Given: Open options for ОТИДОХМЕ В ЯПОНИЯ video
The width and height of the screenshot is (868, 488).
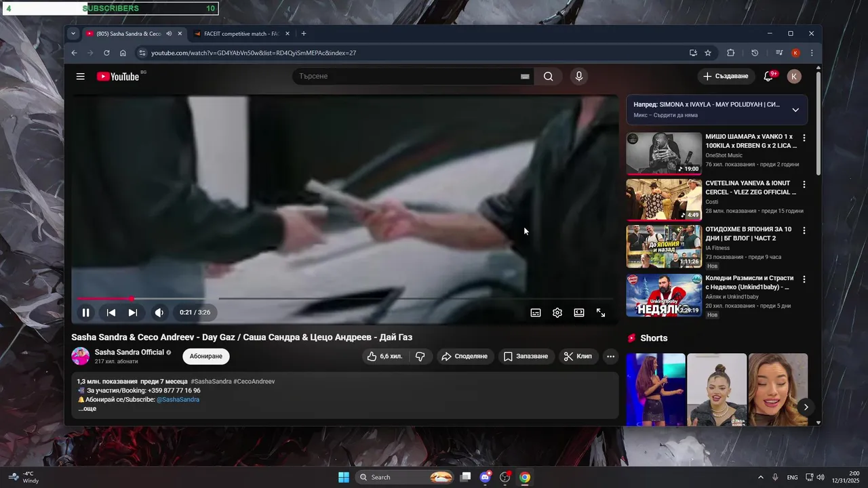Looking at the screenshot, I should point(804,230).
